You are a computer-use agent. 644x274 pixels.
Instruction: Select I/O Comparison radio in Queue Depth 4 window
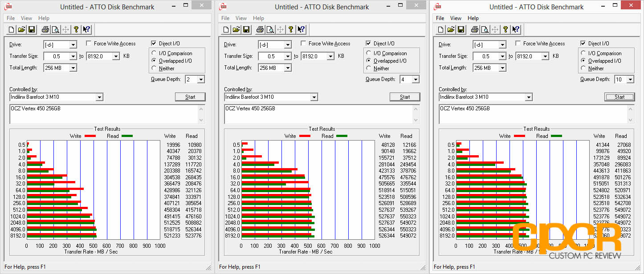click(x=369, y=53)
